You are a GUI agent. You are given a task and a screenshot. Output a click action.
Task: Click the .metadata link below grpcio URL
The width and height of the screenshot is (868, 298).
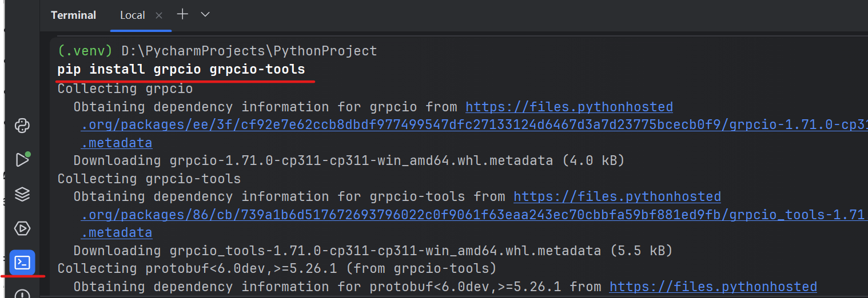pos(117,143)
